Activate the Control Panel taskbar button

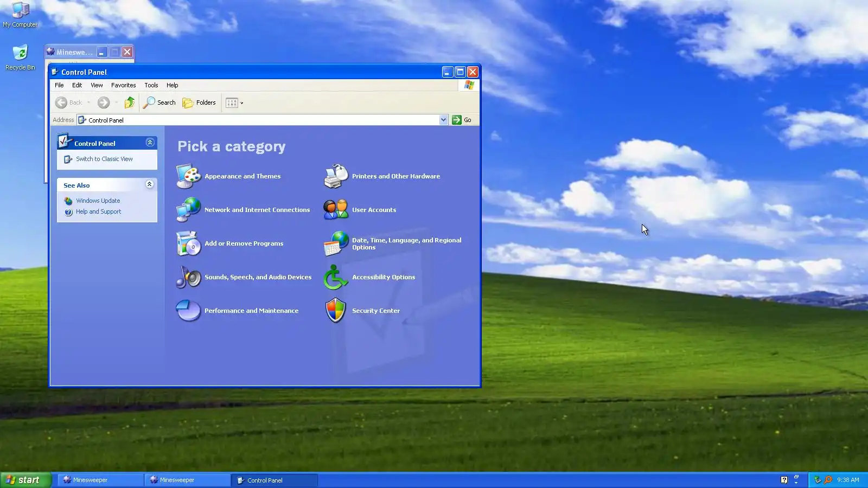tap(276, 480)
